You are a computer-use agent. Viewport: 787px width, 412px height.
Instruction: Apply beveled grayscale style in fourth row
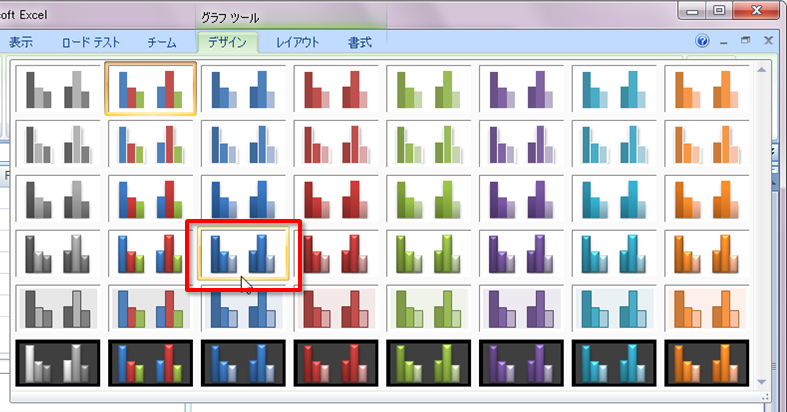coord(58,253)
